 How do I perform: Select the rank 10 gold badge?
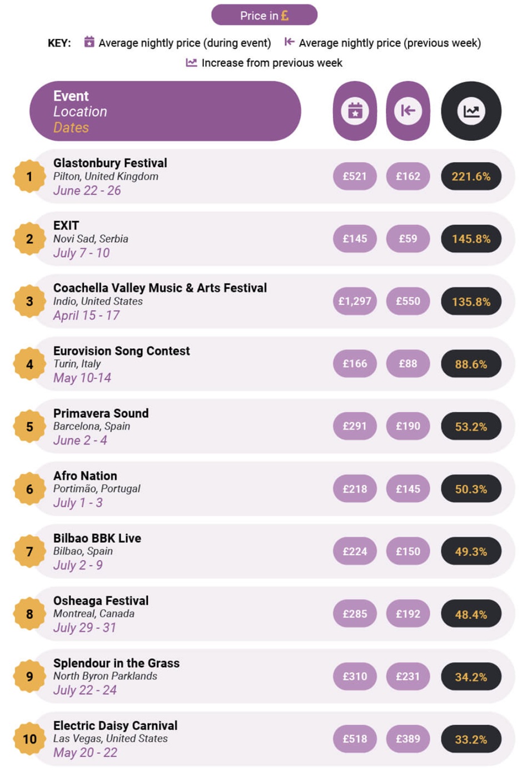pos(29,739)
